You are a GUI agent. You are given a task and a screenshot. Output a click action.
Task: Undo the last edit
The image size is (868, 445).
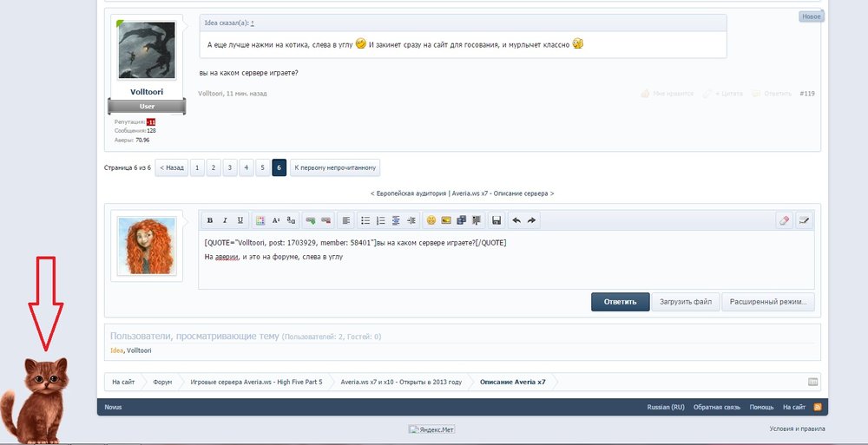click(516, 220)
